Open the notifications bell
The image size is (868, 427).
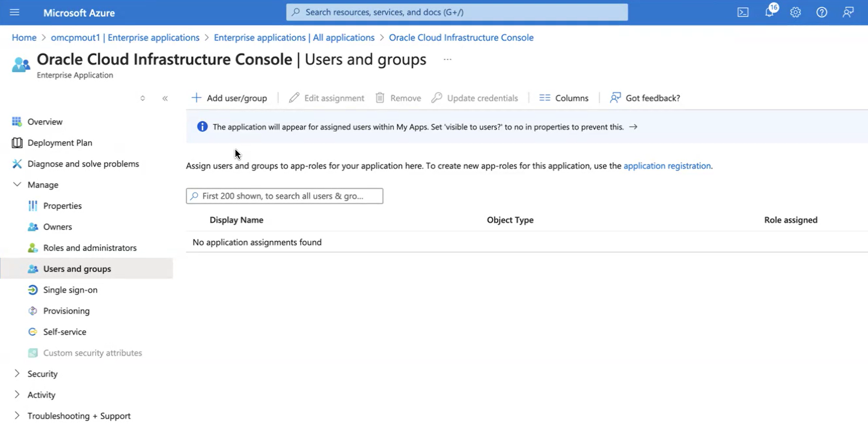click(x=769, y=12)
